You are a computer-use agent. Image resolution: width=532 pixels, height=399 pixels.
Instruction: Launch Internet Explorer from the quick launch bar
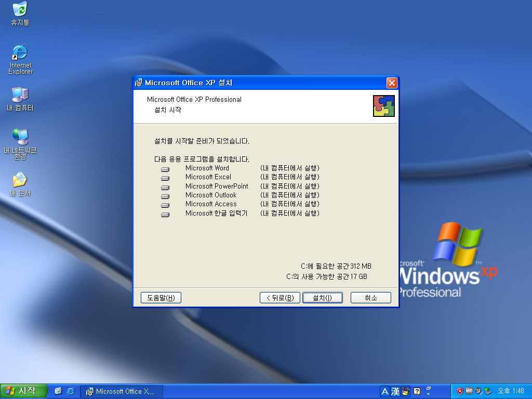coord(71,391)
